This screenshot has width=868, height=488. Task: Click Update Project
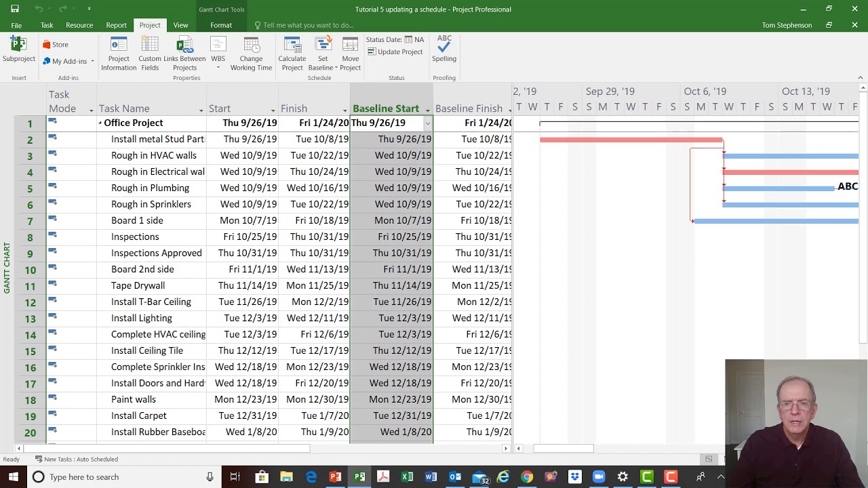click(395, 52)
